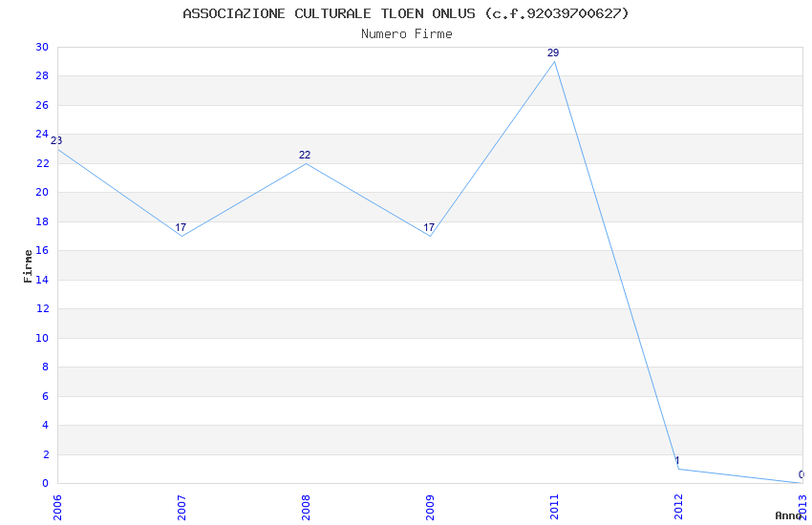812x525 pixels.
Task: Click the y-axis tick value 12
Action: 42,308
